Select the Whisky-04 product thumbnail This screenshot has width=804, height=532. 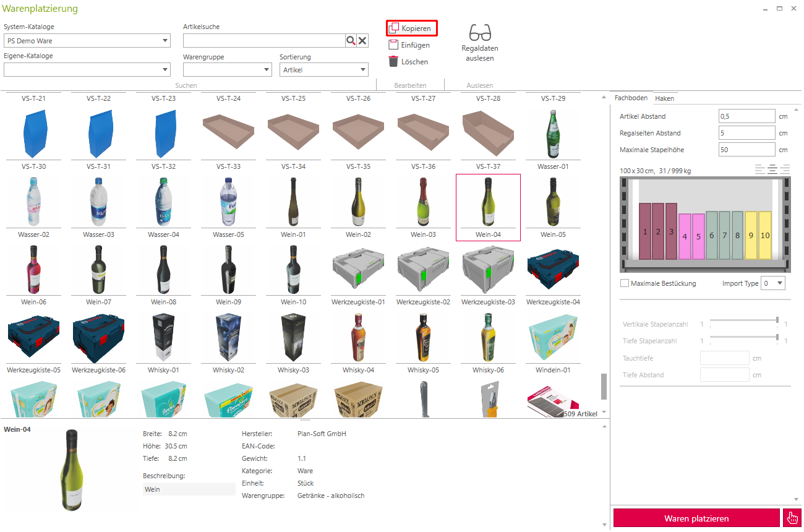[358, 337]
